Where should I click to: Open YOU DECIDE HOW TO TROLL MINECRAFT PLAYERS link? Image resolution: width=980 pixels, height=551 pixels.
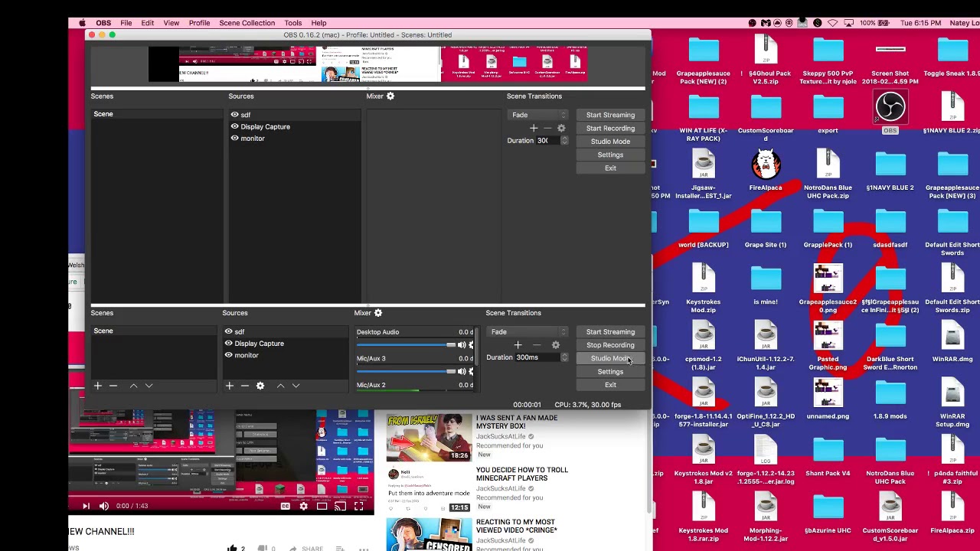coord(522,474)
